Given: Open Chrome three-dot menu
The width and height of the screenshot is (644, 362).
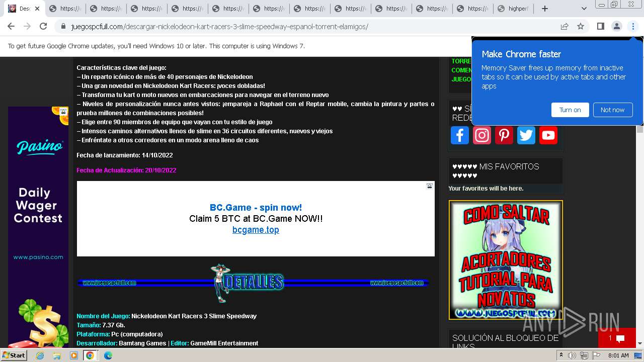Looking at the screenshot, I should [633, 26].
